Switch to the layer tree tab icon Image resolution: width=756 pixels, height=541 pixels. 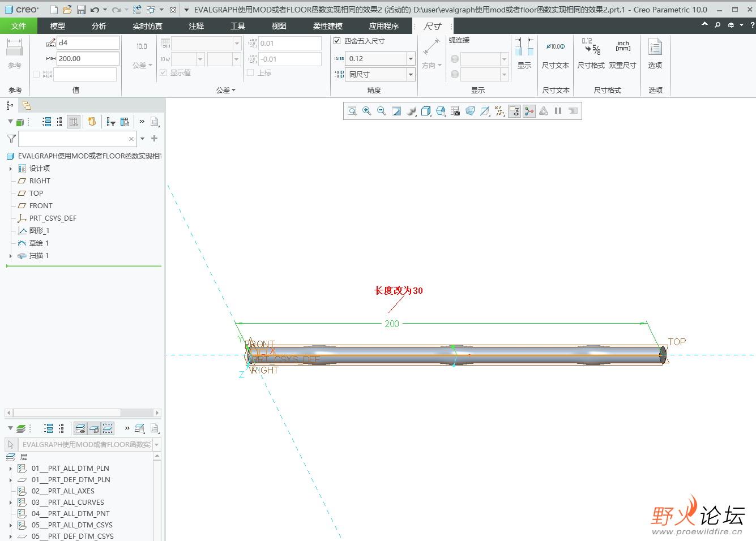pos(26,105)
